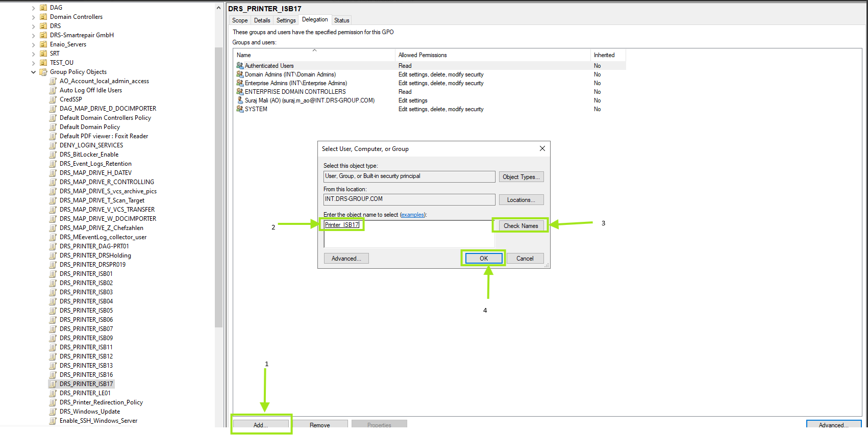This screenshot has height=435, width=868.
Task: Collapse the Group Policy Objects node
Action: click(x=34, y=72)
